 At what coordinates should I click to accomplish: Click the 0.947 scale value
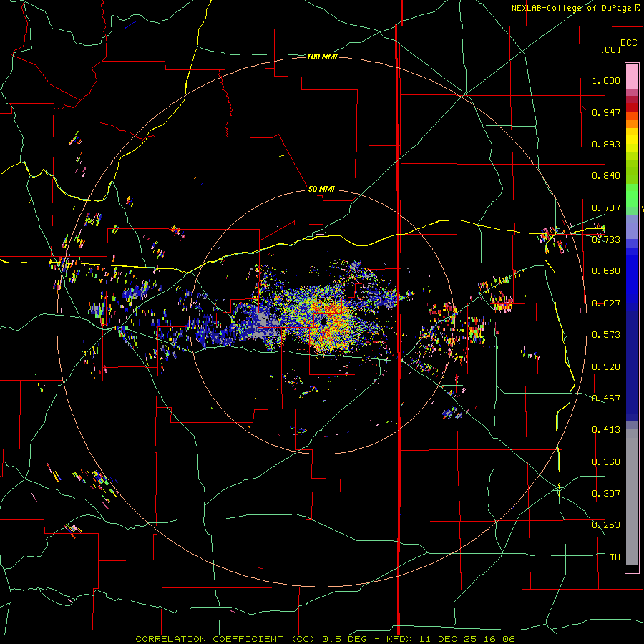(606, 112)
